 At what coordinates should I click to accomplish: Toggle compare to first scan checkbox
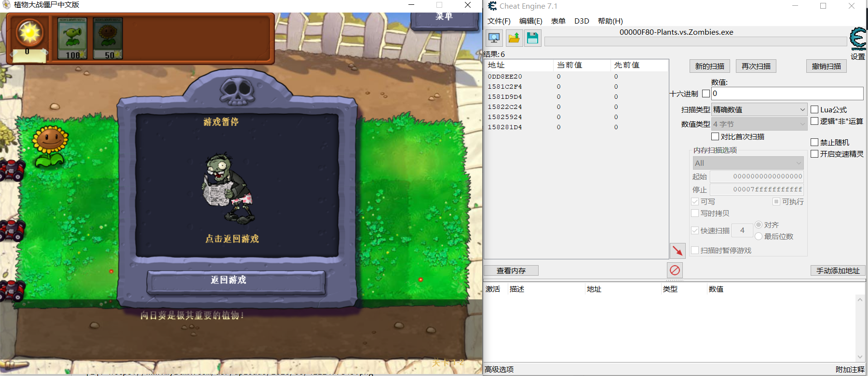point(715,136)
